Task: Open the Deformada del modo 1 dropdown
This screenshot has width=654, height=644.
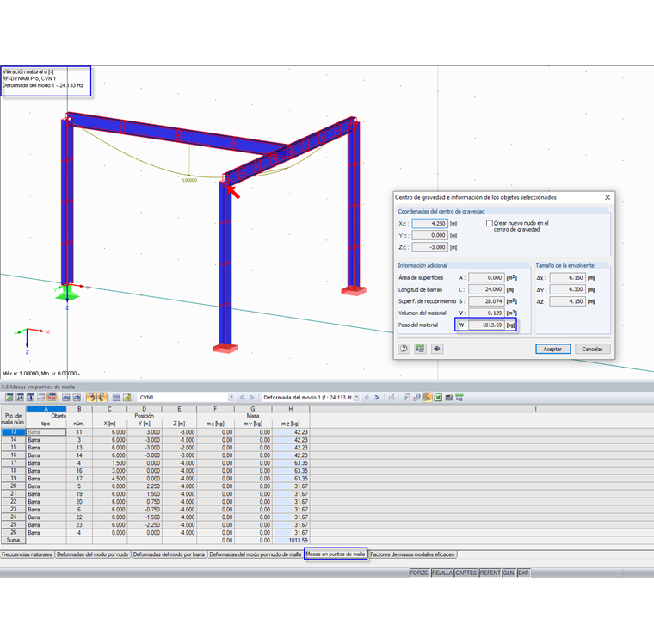Action: (356, 398)
